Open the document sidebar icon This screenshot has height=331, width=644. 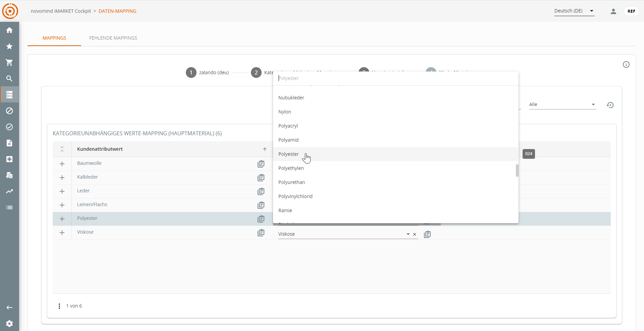(x=9, y=143)
